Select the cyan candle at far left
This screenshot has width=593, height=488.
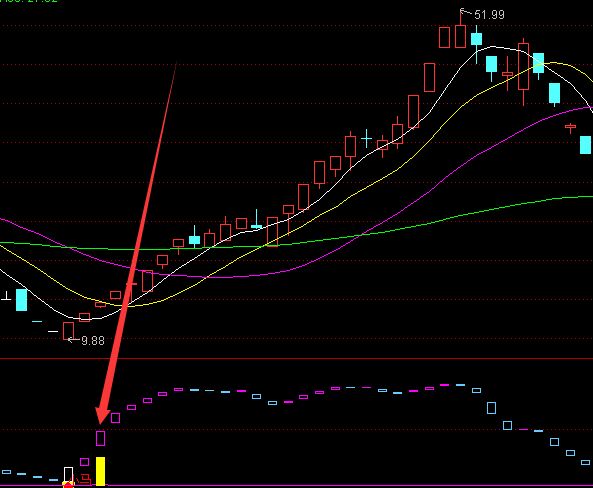point(22,300)
